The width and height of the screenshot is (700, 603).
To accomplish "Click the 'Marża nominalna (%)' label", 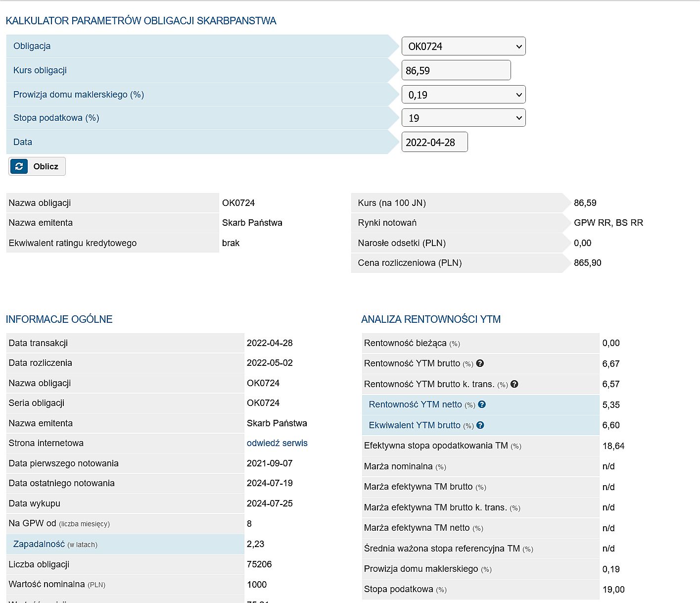I will click(405, 466).
